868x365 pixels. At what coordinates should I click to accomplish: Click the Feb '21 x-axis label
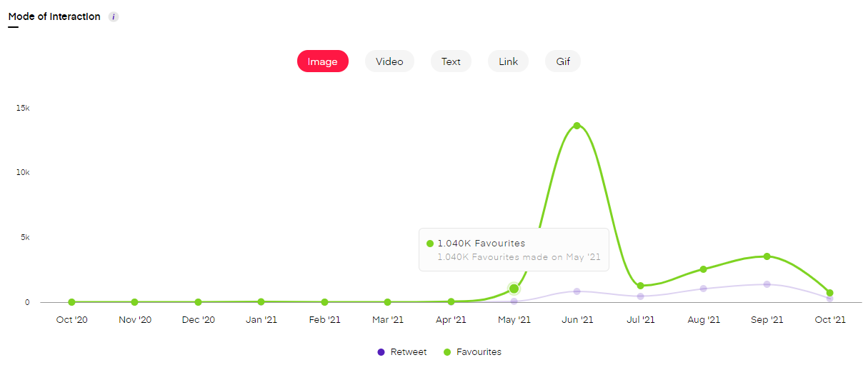324,320
